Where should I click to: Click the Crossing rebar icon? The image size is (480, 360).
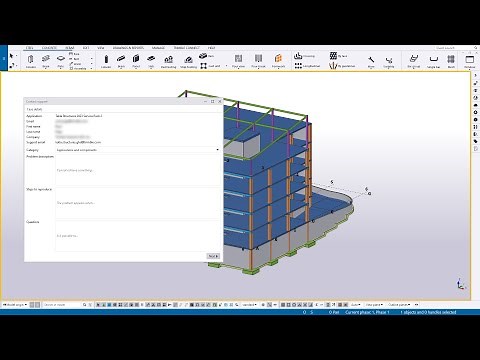[x=298, y=56]
